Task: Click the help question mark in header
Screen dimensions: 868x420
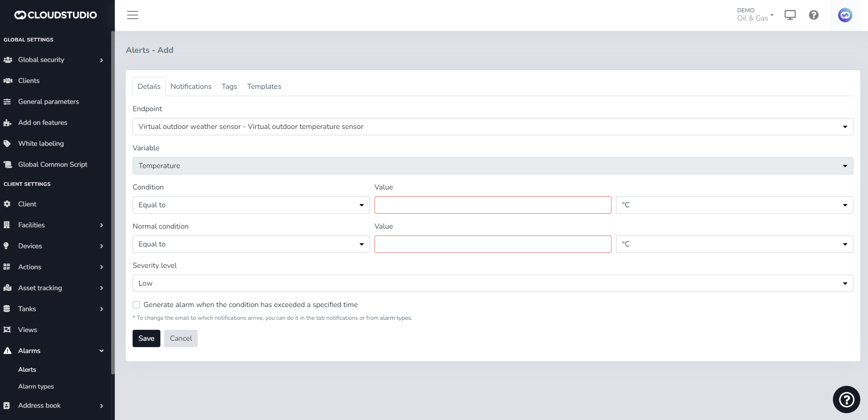Action: point(813,15)
